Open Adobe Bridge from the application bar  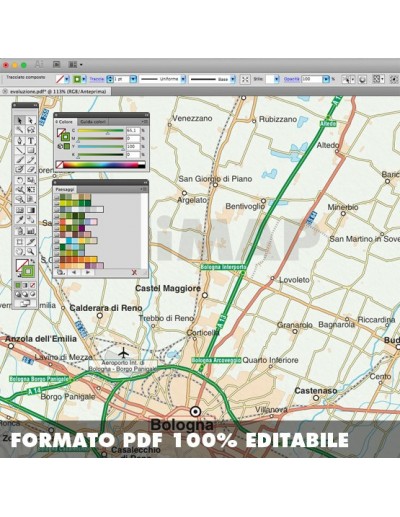click(x=57, y=64)
